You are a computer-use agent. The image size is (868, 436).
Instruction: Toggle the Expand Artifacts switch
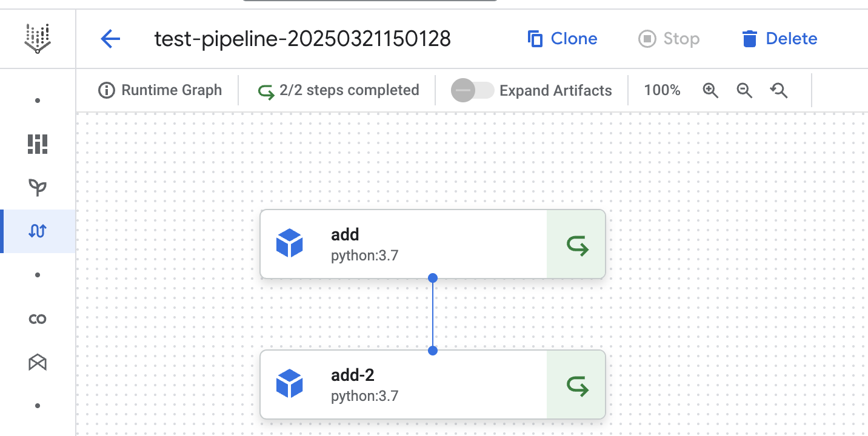coord(473,91)
